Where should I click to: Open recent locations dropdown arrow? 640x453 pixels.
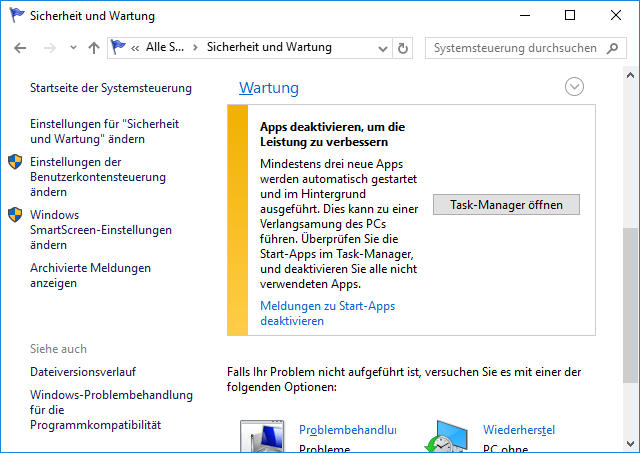(73, 48)
